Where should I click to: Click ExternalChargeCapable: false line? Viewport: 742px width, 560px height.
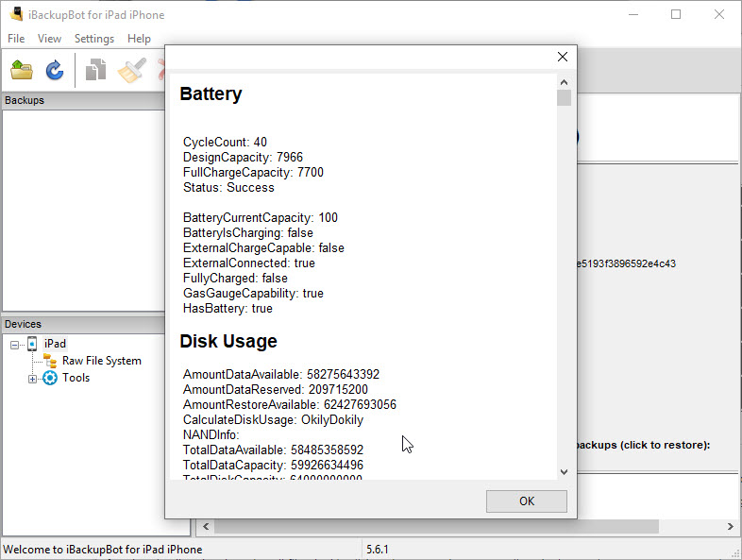pyautogui.click(x=263, y=248)
